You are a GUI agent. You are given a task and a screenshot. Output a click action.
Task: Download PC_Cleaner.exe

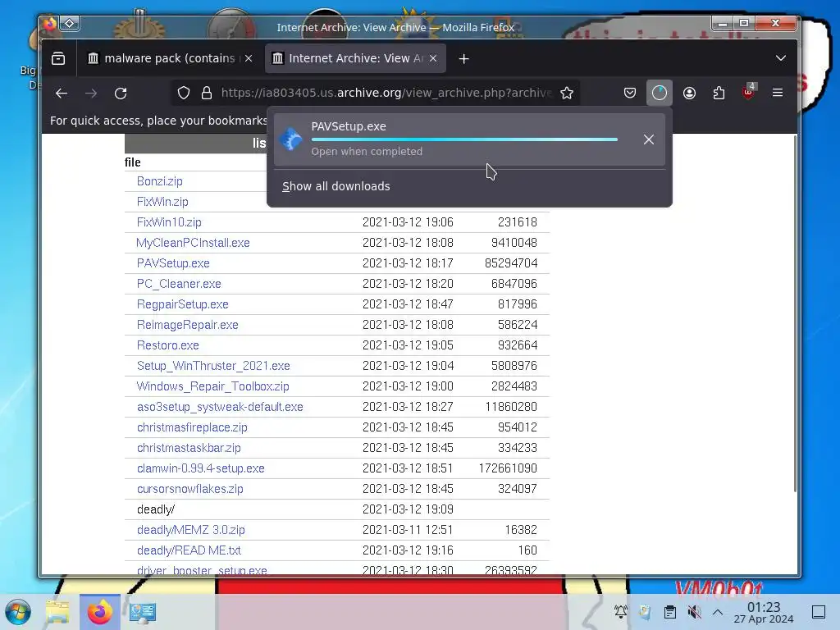click(x=179, y=284)
